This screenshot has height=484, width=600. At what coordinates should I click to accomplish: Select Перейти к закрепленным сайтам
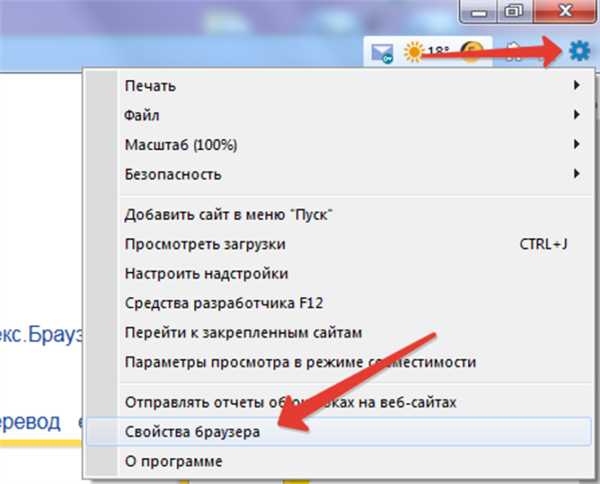(339, 332)
